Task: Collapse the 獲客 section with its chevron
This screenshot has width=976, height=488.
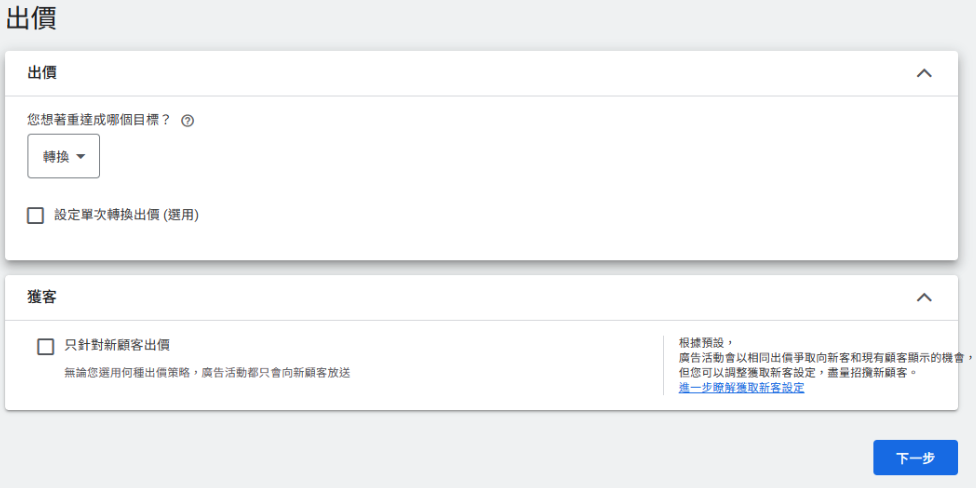Action: (924, 297)
